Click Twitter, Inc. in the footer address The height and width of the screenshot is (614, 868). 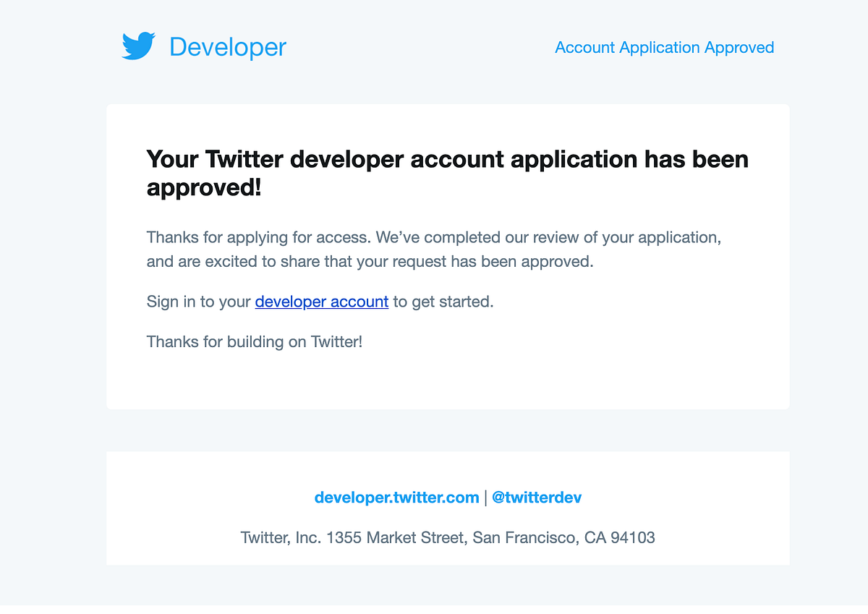point(281,538)
